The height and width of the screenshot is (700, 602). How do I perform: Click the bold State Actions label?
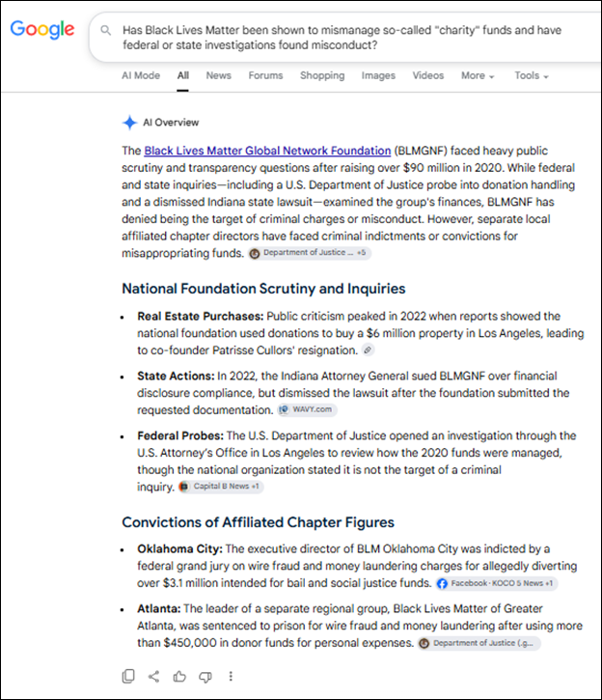pyautogui.click(x=176, y=376)
